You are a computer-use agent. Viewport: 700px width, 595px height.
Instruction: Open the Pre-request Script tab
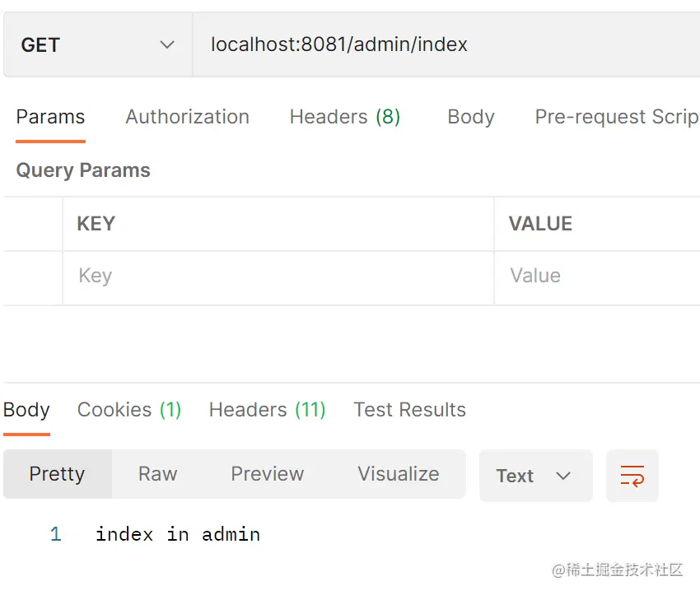coord(616,117)
